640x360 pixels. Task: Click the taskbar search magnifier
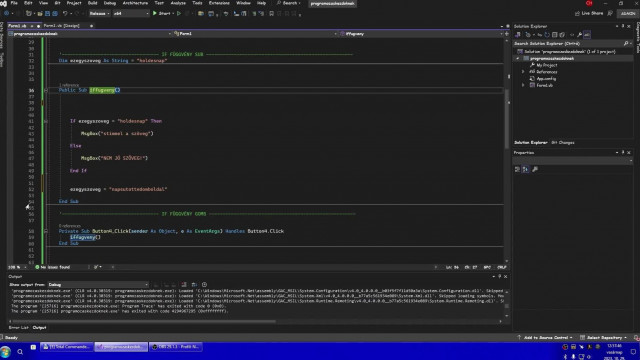20,351
